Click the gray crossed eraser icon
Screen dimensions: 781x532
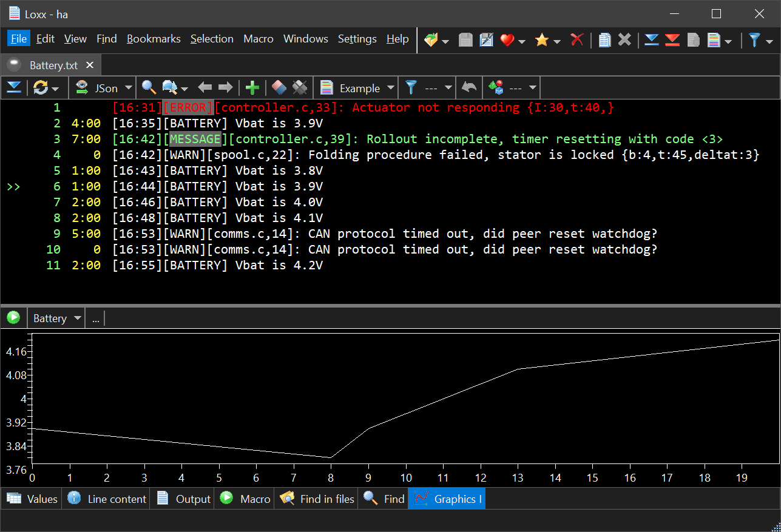pos(300,88)
